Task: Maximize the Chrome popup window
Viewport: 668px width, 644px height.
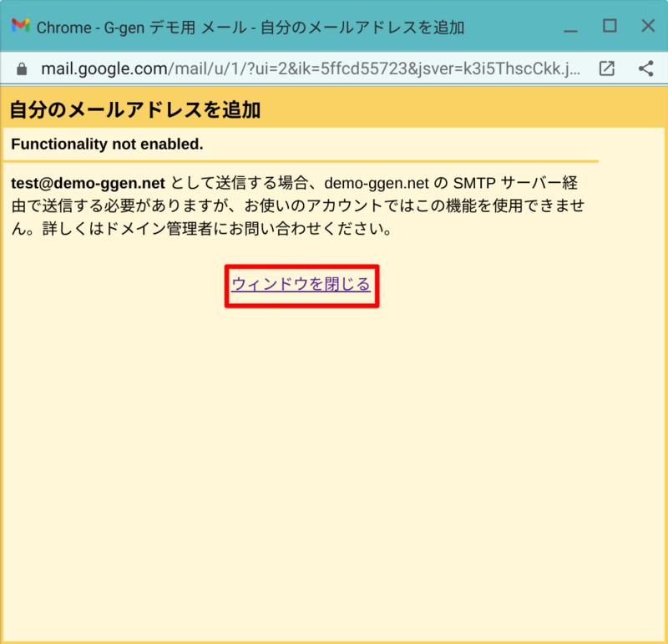Action: [x=610, y=26]
